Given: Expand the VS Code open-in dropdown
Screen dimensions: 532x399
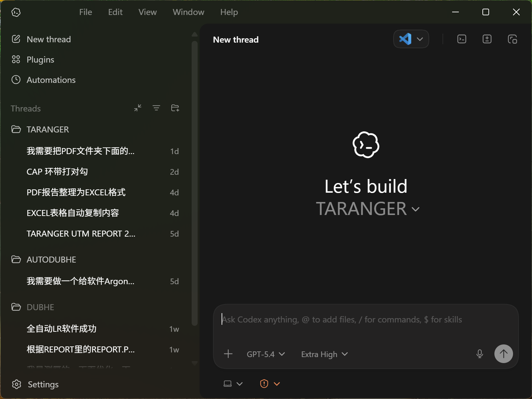Looking at the screenshot, I should (420, 39).
